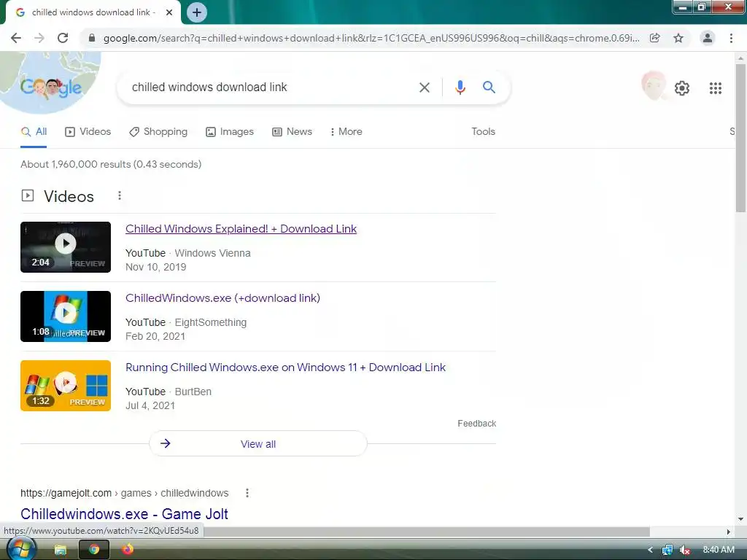Open 'Running Chilled Windows.exe on Windows 11' link
This screenshot has width=747, height=560.
pos(285,367)
